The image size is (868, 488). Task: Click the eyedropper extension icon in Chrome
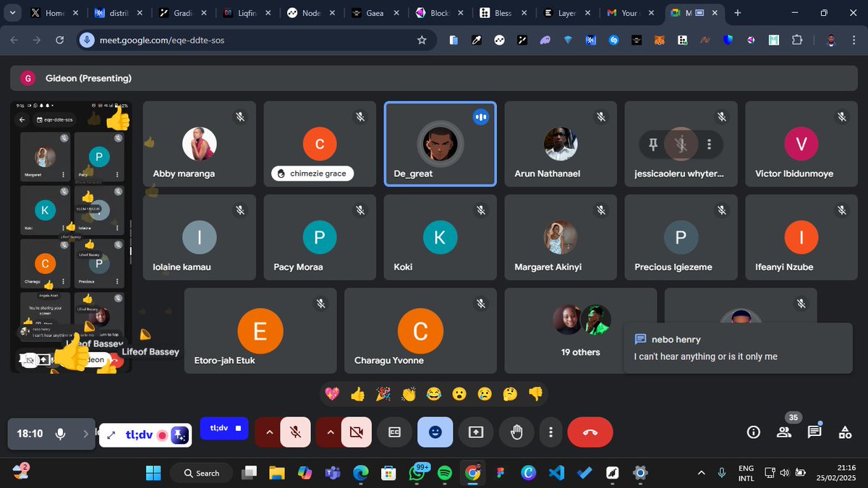(476, 40)
